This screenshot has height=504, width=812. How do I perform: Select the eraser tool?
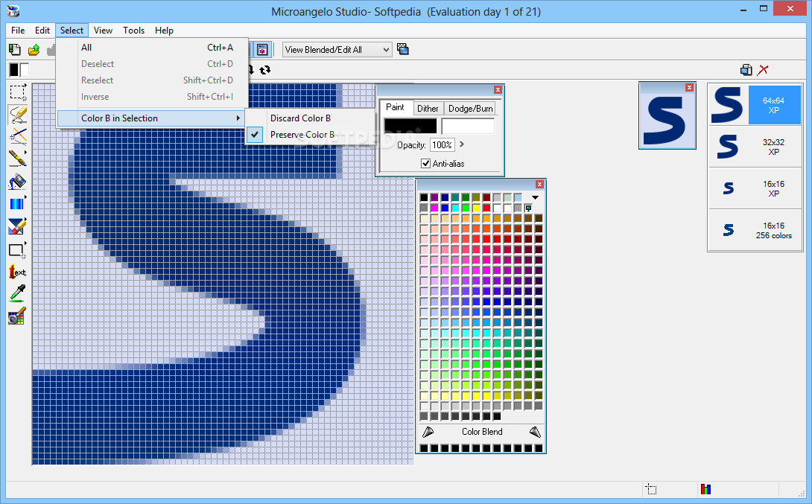coord(18,226)
